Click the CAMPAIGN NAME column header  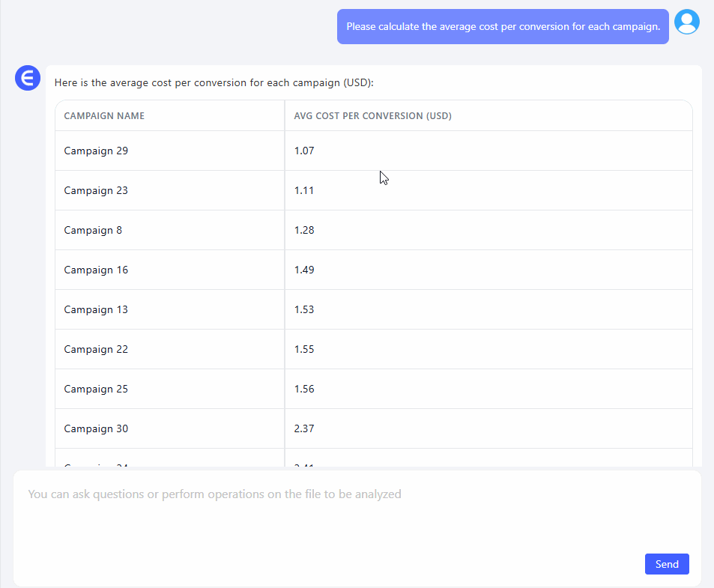[104, 116]
